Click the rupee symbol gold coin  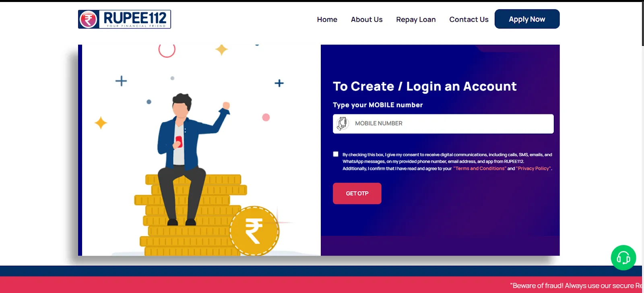[254, 231]
